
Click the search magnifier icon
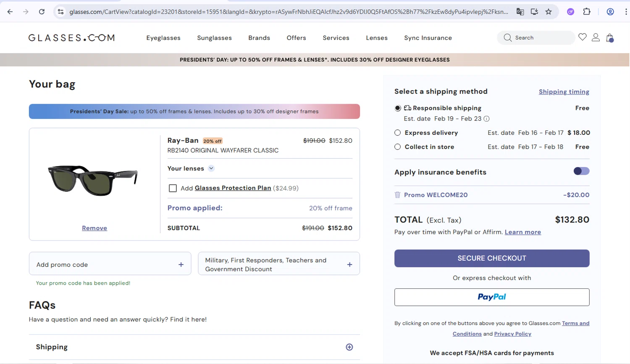tap(507, 38)
